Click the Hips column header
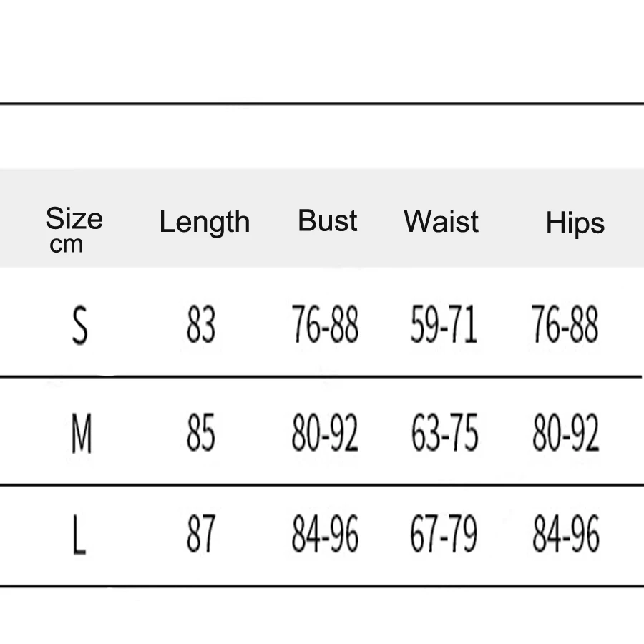 coord(575,223)
